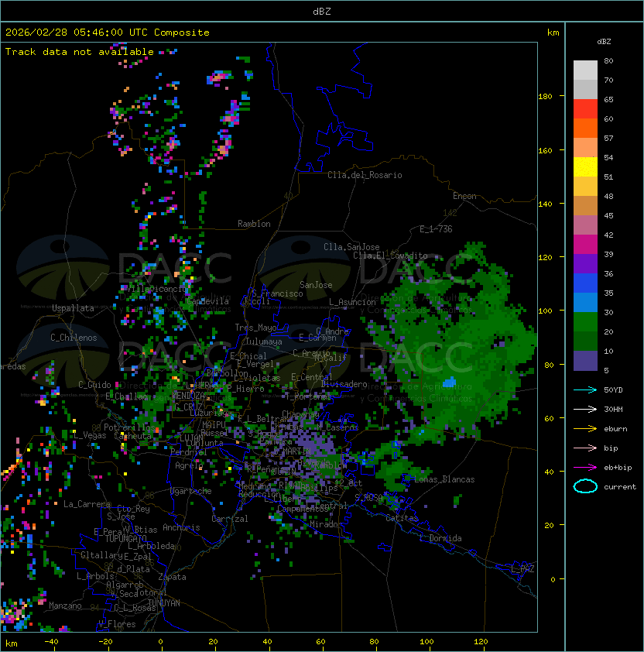Click the 'L_Dormida' map label
The width and height of the screenshot is (644, 652).
click(x=440, y=538)
